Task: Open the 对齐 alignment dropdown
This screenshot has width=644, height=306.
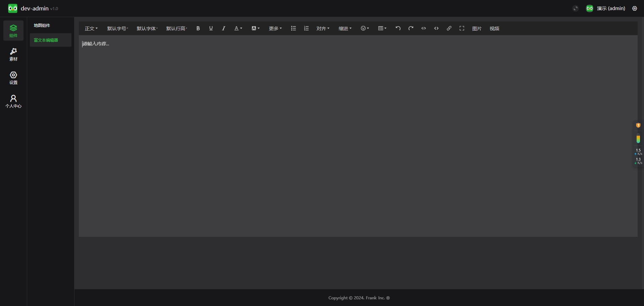Action: (x=323, y=29)
